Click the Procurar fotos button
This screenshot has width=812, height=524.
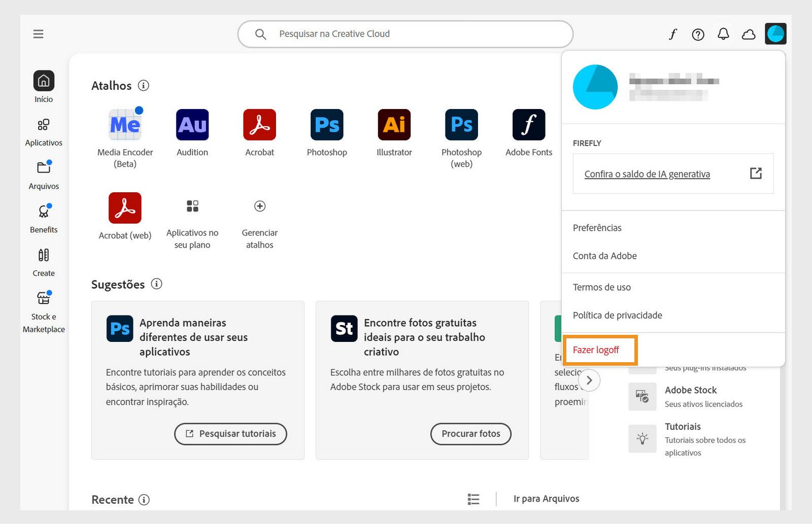coord(471,434)
